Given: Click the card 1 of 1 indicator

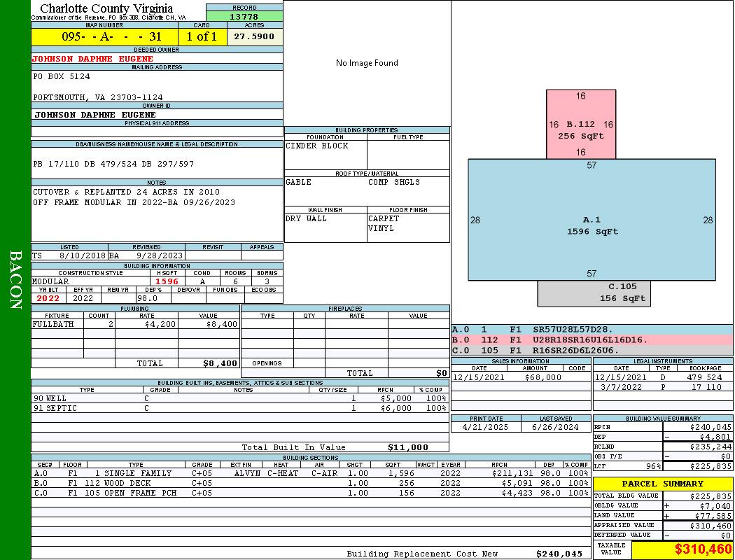Looking at the screenshot, I should point(202,36).
